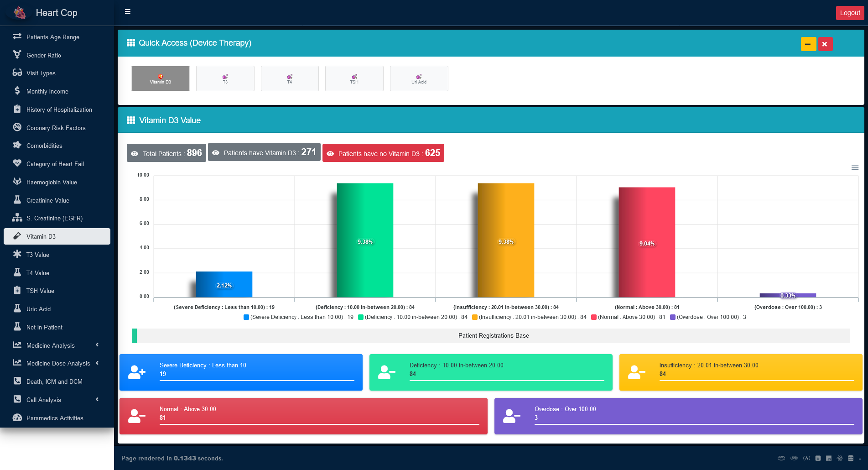
Task: Select the TSH quick access tab
Action: [354, 78]
